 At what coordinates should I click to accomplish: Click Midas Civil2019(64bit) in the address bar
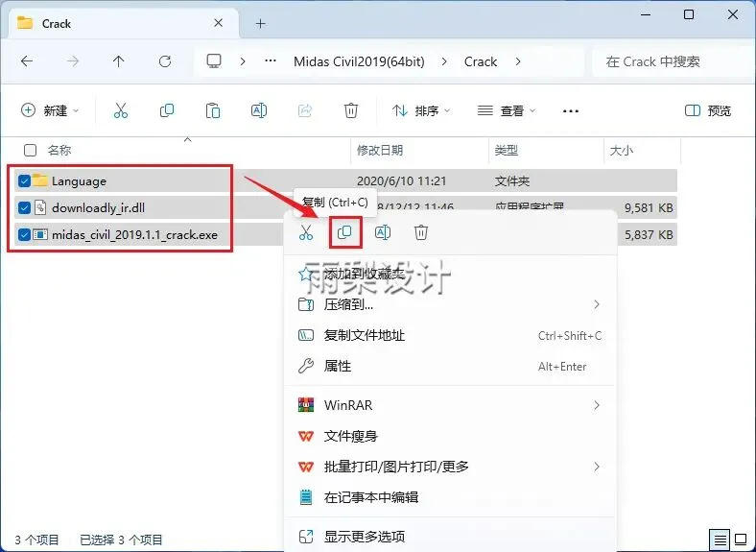tap(359, 61)
